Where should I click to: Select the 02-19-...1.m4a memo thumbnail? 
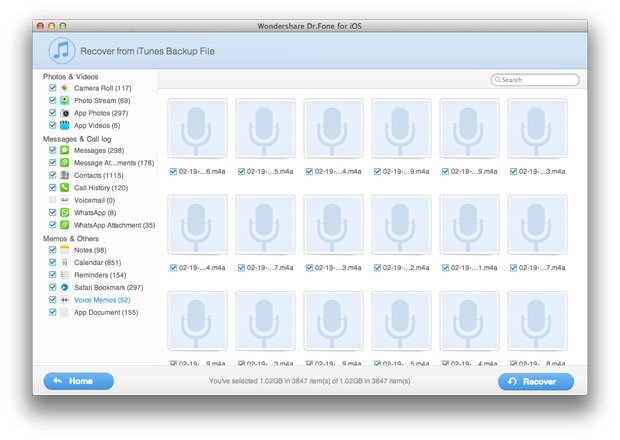click(469, 225)
